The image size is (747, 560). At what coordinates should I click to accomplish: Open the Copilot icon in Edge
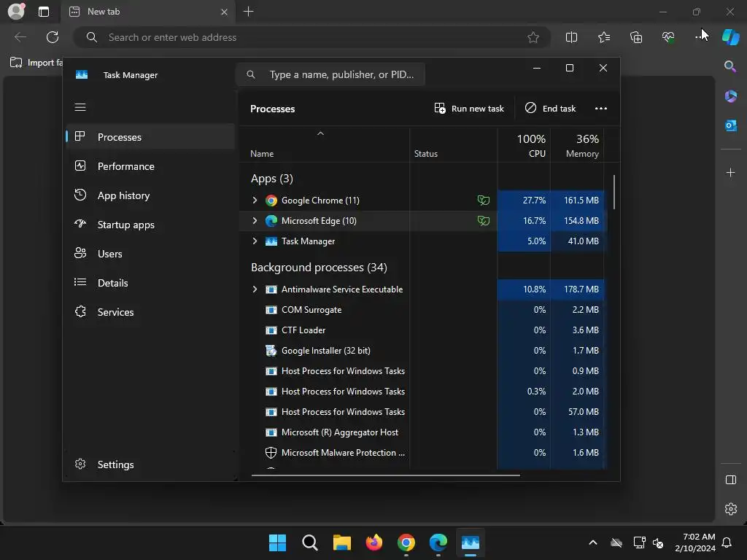click(x=730, y=37)
